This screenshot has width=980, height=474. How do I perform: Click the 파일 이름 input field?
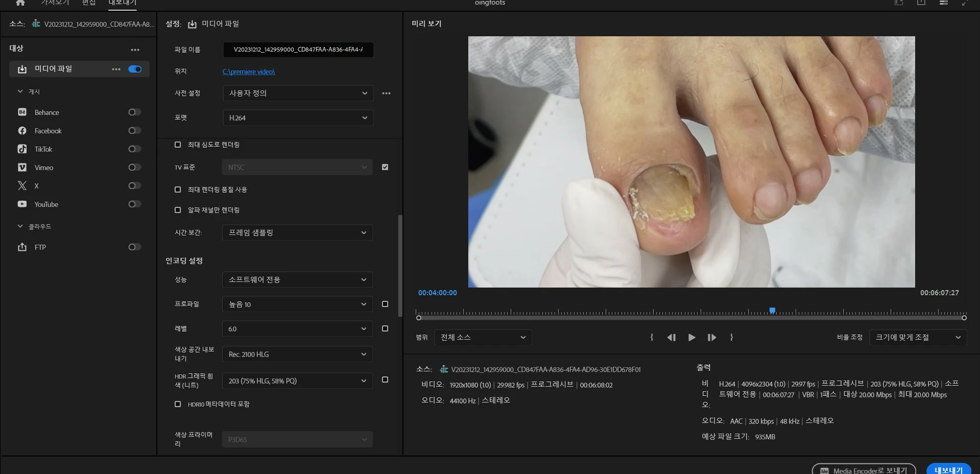(x=298, y=50)
